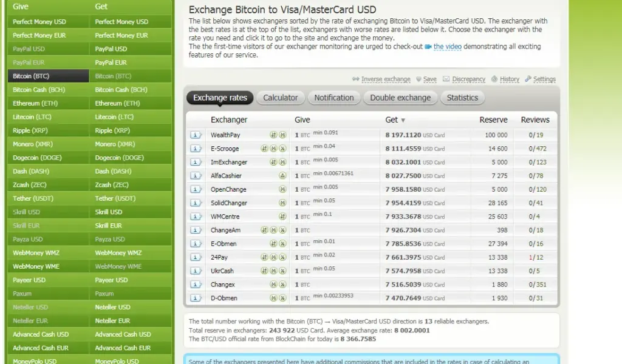The image size is (622, 364).
Task: Open the Statistics tab
Action: pyautogui.click(x=462, y=98)
